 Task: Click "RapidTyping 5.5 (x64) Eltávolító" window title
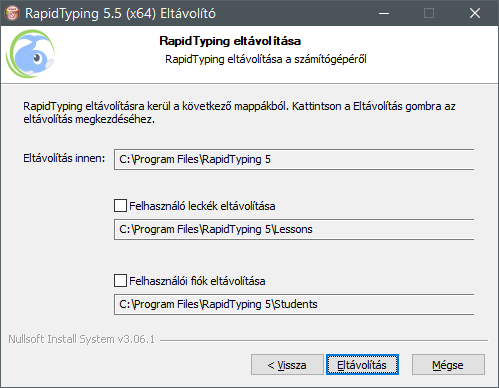120,14
